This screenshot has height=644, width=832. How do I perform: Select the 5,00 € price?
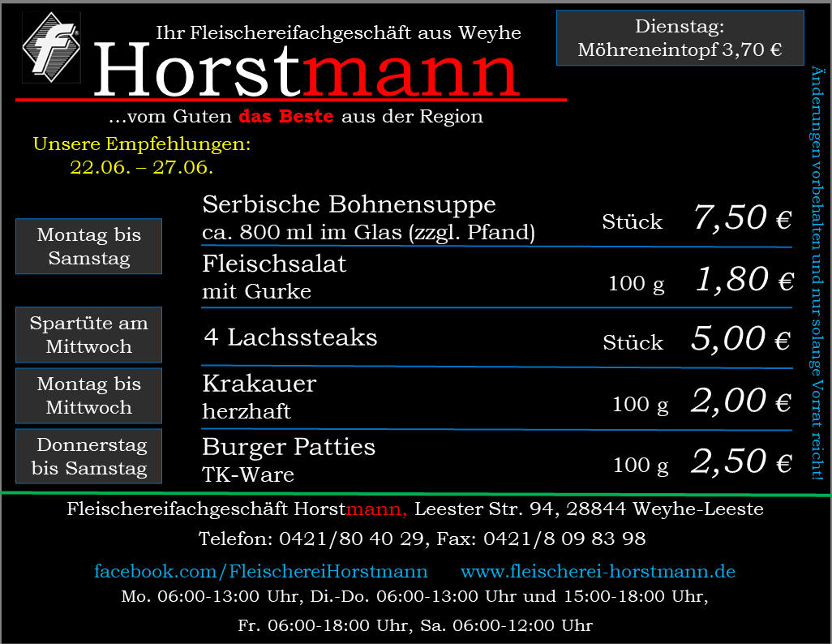(740, 339)
